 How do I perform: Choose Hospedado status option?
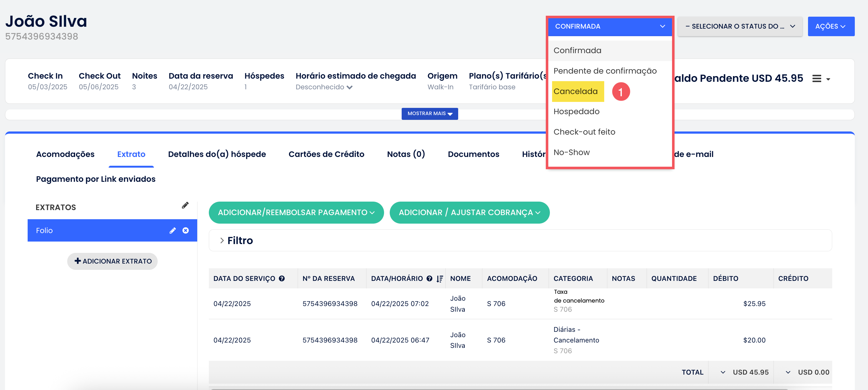pyautogui.click(x=576, y=111)
